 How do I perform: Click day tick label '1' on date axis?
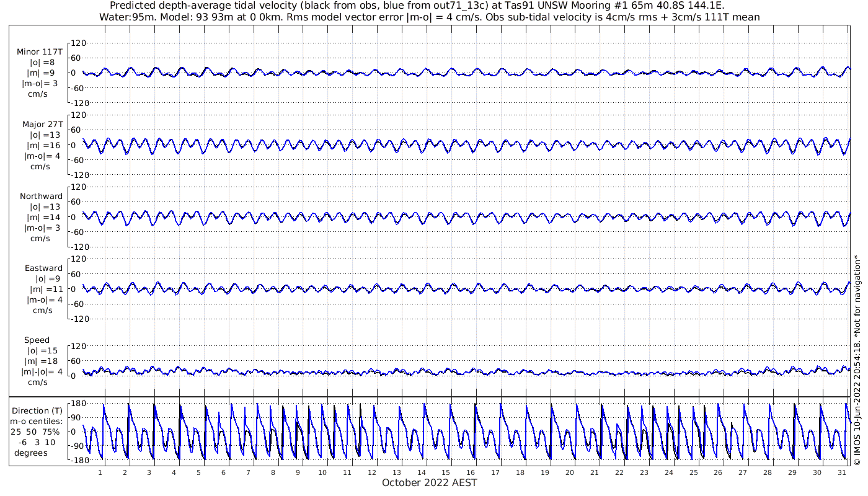pyautogui.click(x=100, y=472)
